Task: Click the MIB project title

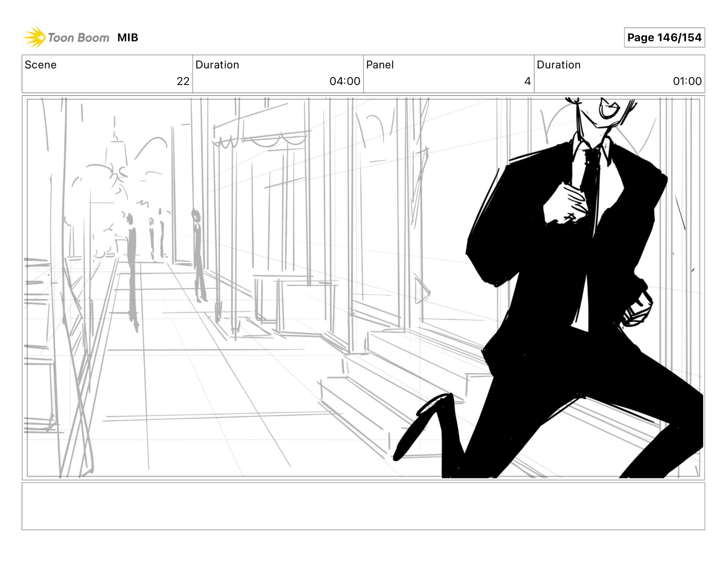Action: (127, 38)
